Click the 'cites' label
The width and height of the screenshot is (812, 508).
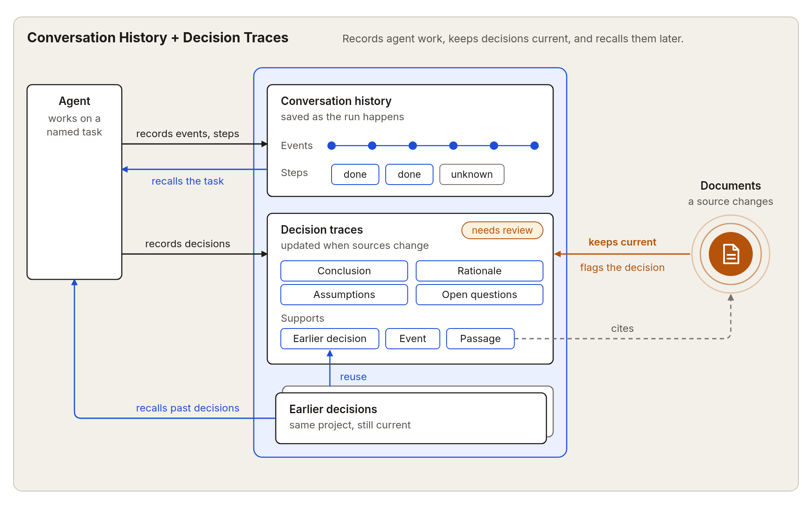click(623, 329)
